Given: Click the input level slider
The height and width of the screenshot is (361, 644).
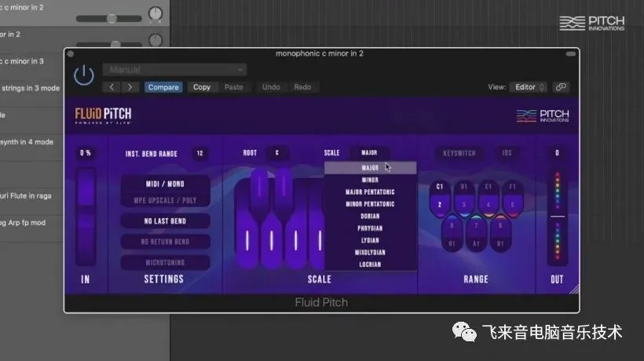Looking at the screenshot, I should click(86, 216).
